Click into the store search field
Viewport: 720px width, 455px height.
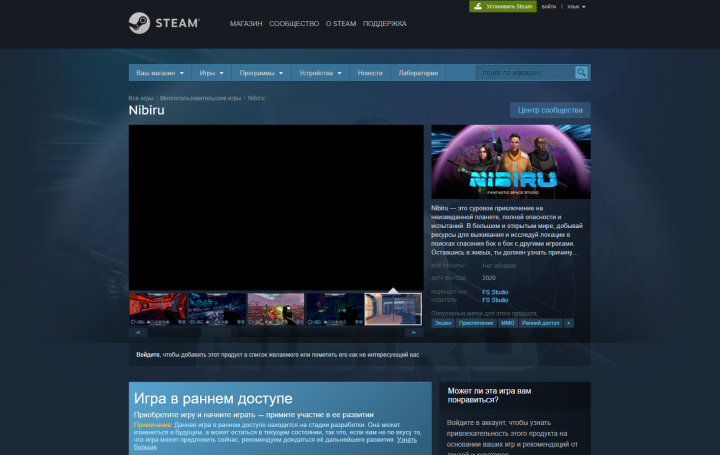(x=526, y=73)
